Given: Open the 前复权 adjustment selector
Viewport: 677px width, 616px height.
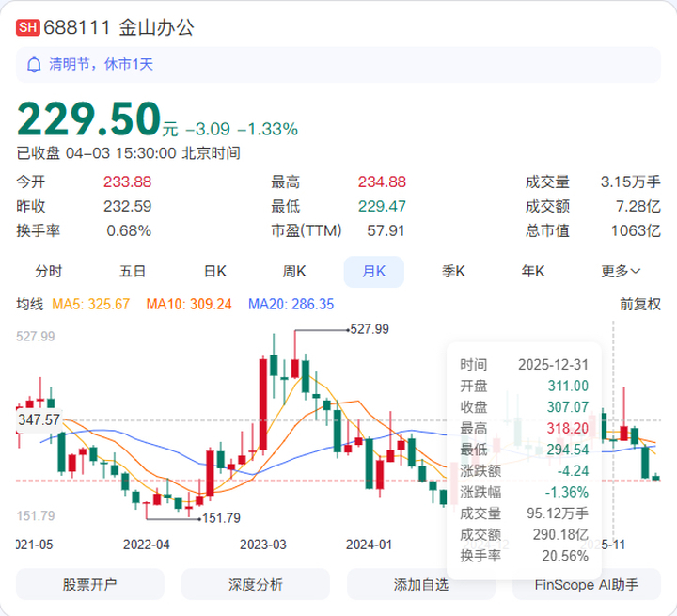Looking at the screenshot, I should point(639,304).
